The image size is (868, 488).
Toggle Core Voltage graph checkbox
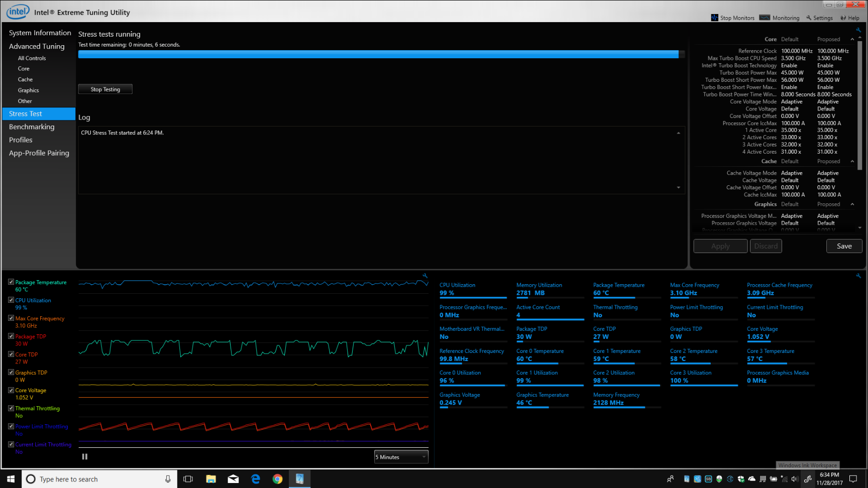point(11,390)
